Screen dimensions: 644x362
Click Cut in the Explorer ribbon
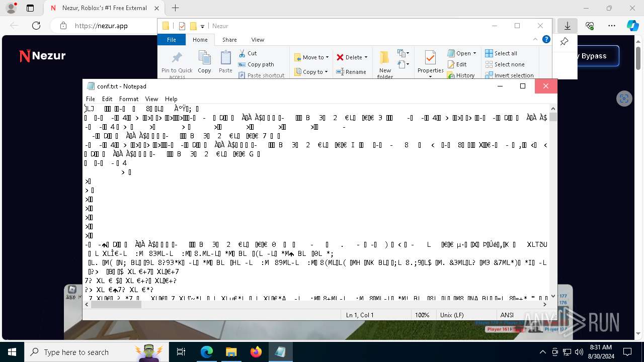click(x=248, y=53)
